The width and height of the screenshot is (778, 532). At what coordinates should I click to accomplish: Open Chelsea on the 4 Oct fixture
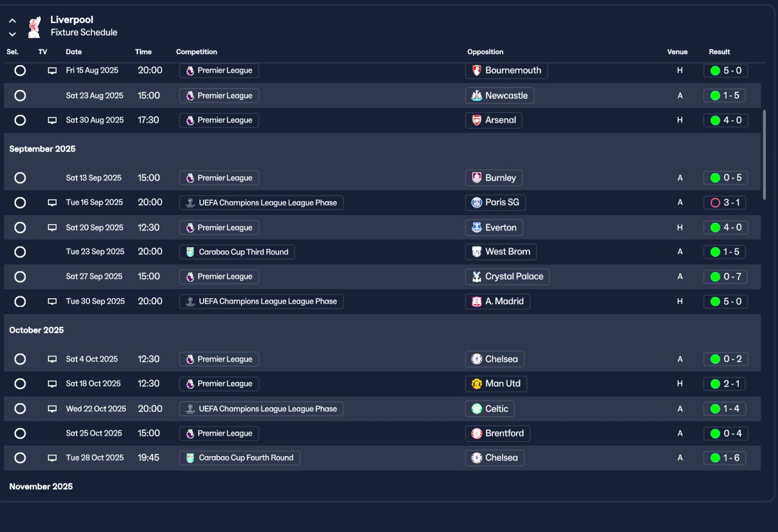(495, 359)
